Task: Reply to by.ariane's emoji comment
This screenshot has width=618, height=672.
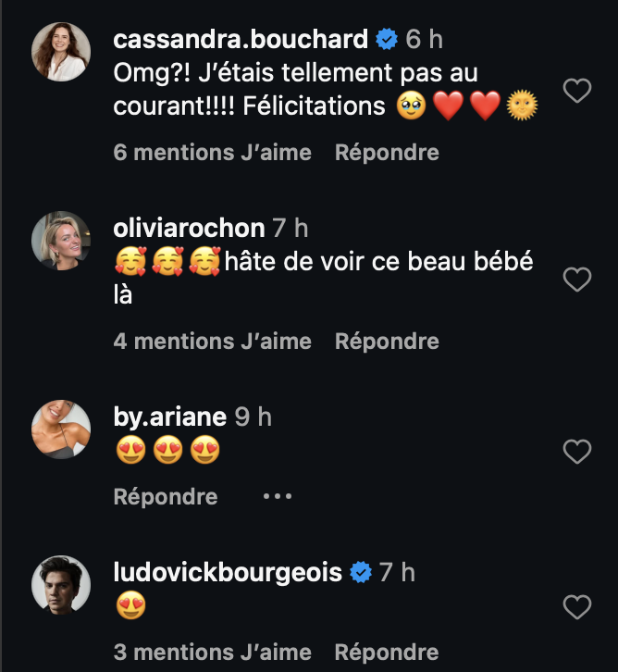Action: [166, 497]
